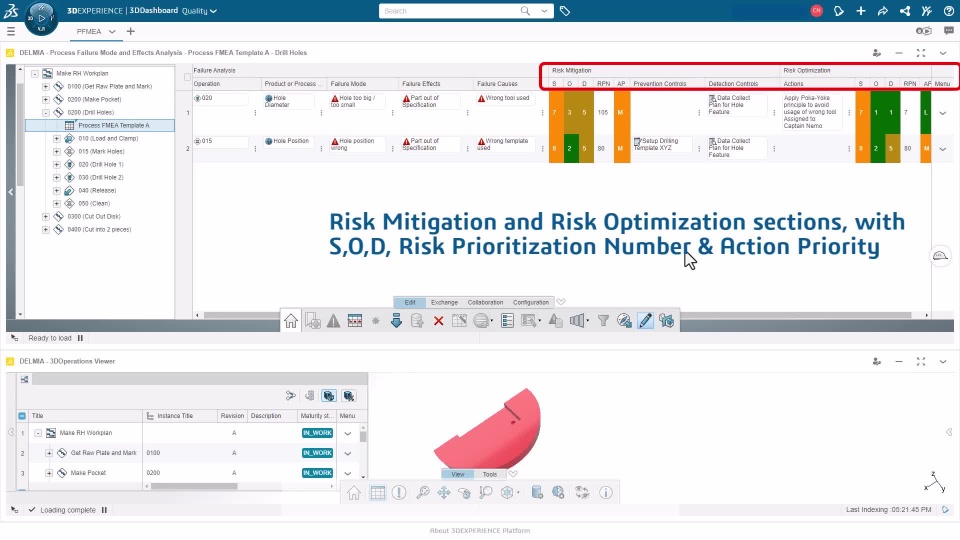Open the chat comments icon at top right
Viewport: 960px width, 540px height.
948,31
